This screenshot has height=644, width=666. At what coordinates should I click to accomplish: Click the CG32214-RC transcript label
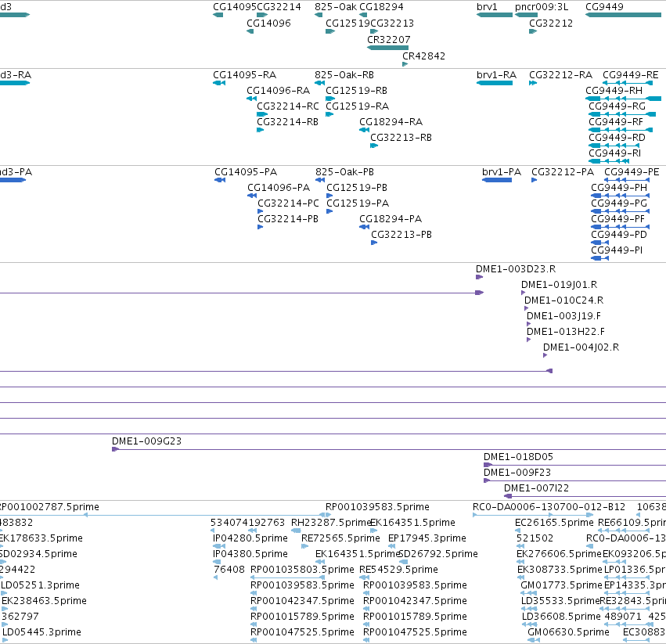[x=287, y=106]
